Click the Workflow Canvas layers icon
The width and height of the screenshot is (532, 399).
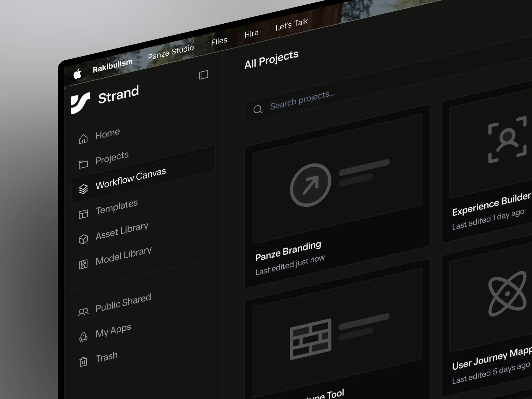83,189
